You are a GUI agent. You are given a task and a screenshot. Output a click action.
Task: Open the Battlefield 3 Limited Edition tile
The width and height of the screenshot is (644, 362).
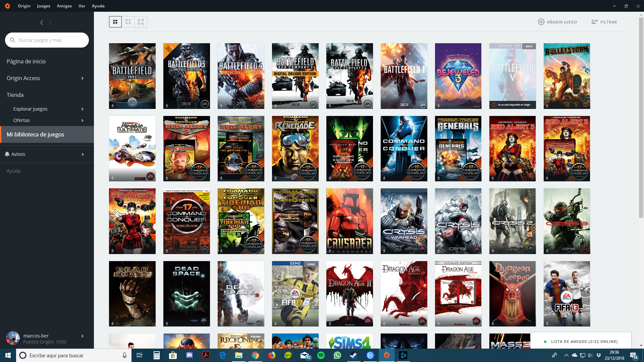coord(186,76)
